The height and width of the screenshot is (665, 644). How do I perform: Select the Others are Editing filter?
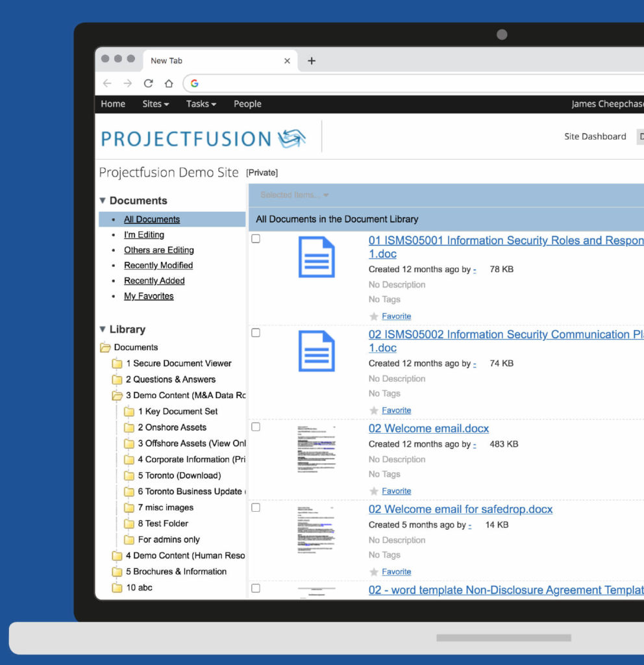159,250
